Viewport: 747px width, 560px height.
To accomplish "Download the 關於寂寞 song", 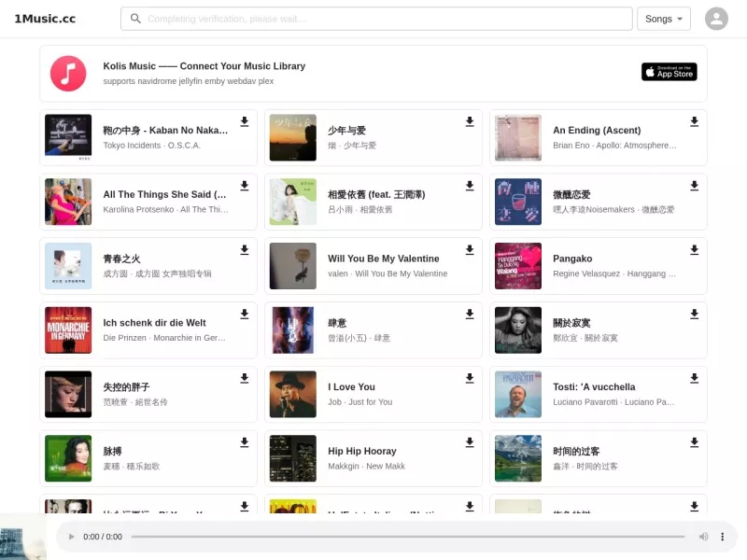I will coord(694,315).
